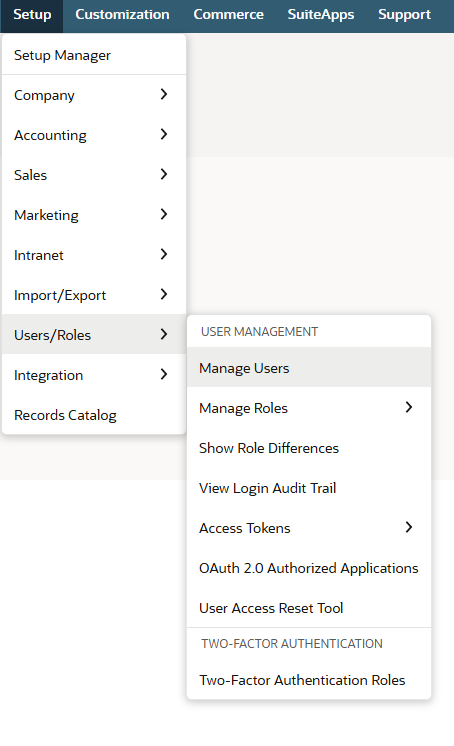Open Records Catalog
The image size is (454, 746).
[x=94, y=415]
